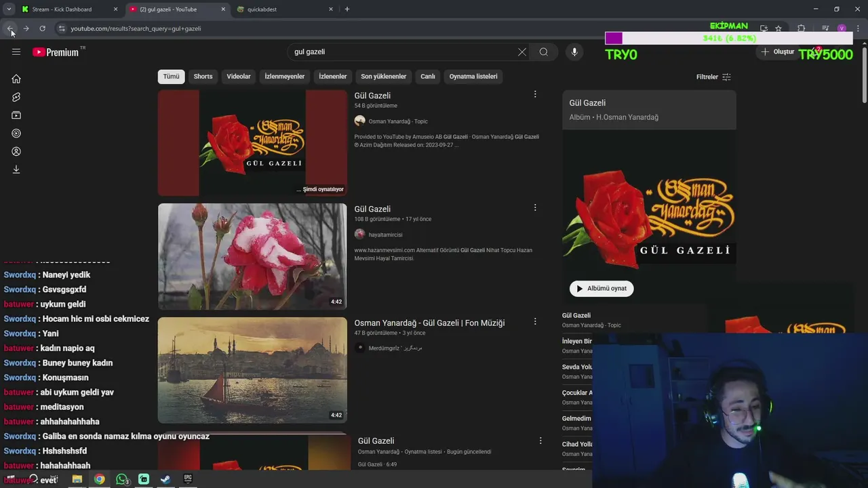View site information icon in address bar
This screenshot has height=488, width=868.
coord(62,28)
